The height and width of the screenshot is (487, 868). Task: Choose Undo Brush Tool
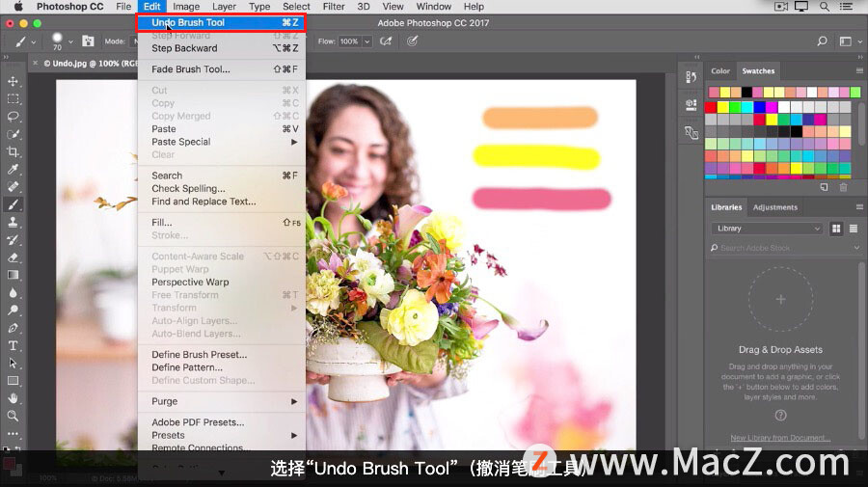click(x=222, y=23)
